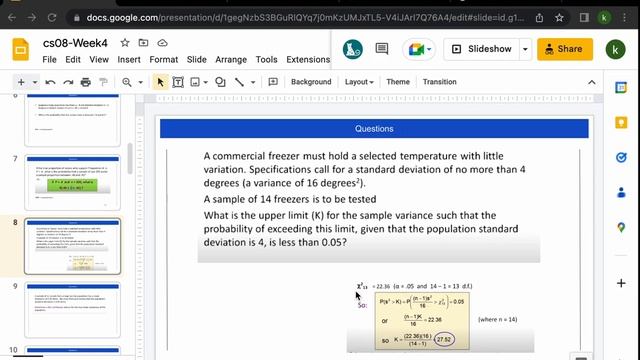
Task: Click the browser address bar URL
Action: pyautogui.click(x=305, y=18)
